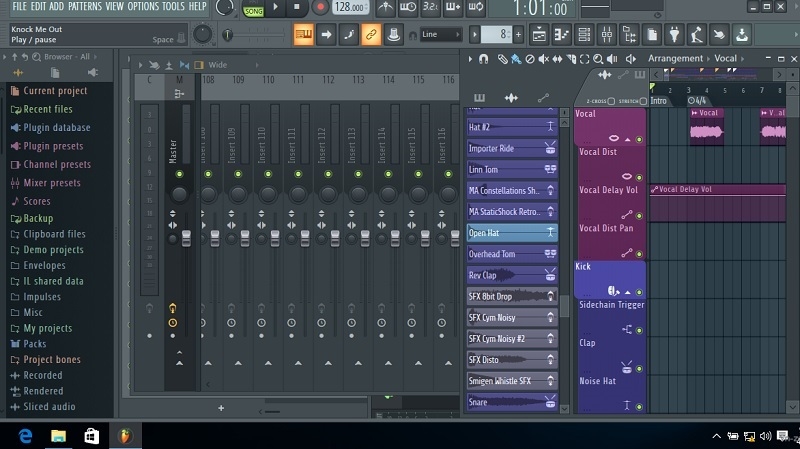
Task: Open the EDIT menu
Action: click(x=38, y=6)
